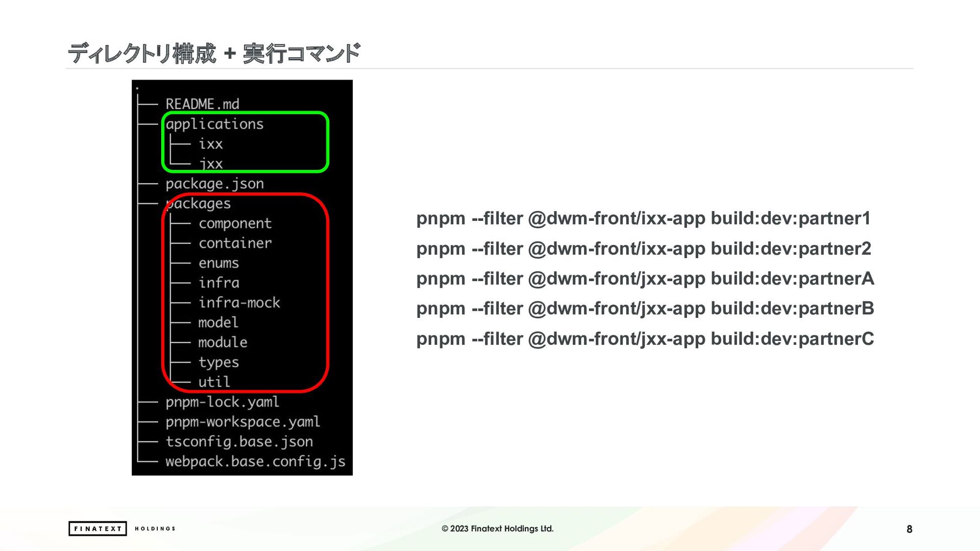Image resolution: width=980 pixels, height=551 pixels.
Task: Select the enums package
Action: click(x=219, y=263)
